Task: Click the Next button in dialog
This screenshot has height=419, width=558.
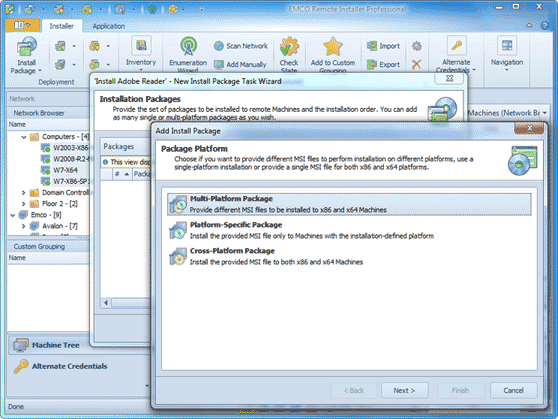Action: 404,391
